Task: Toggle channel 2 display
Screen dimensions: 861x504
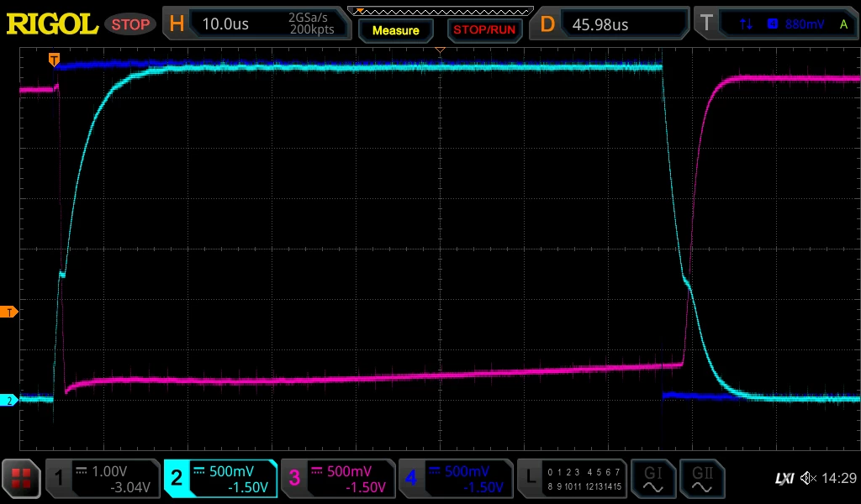Action: pyautogui.click(x=177, y=478)
